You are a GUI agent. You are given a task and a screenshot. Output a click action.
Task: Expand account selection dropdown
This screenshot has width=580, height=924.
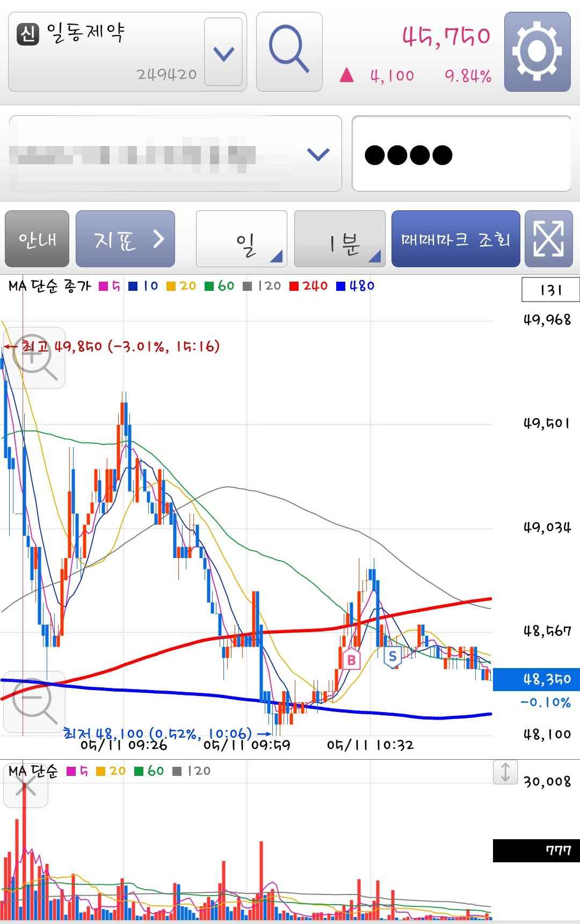[318, 155]
